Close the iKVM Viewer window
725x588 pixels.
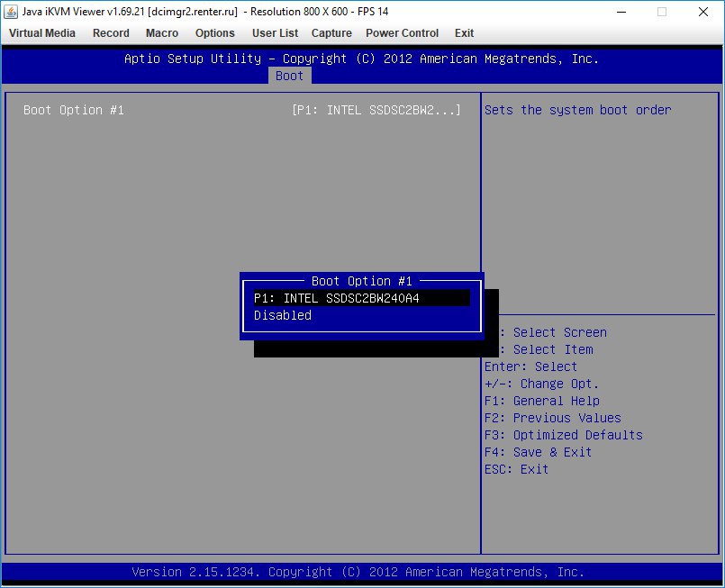coord(703,12)
